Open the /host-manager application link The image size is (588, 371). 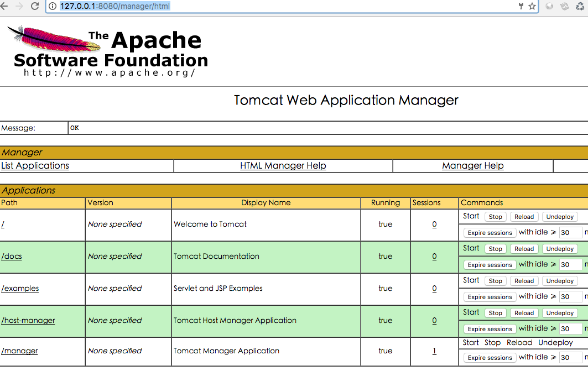pos(28,321)
